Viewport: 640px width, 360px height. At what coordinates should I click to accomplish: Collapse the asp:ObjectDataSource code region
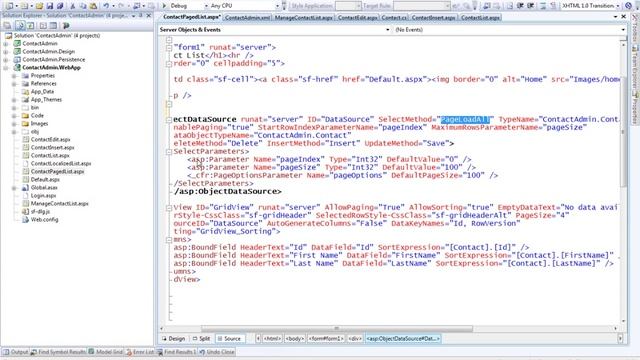point(169,120)
